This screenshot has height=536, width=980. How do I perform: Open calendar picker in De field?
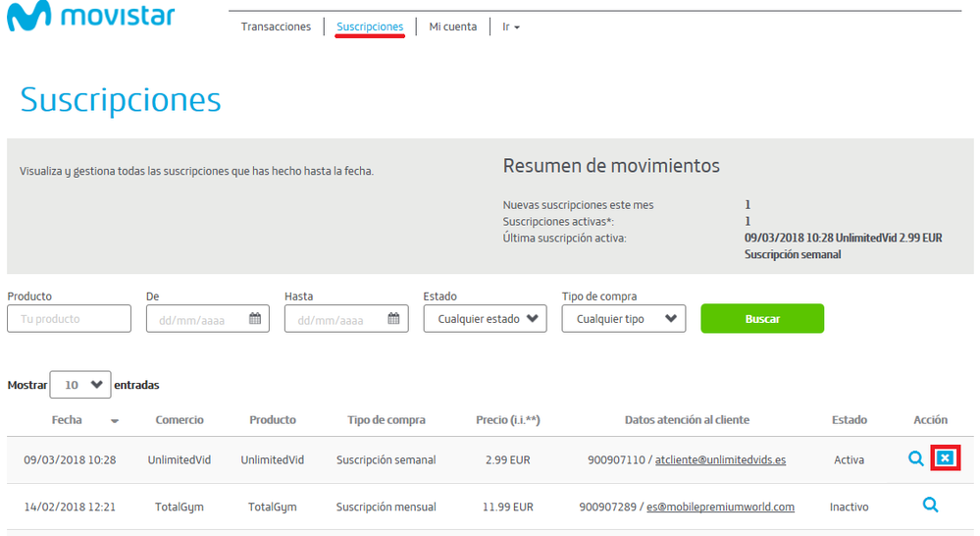[x=255, y=319]
